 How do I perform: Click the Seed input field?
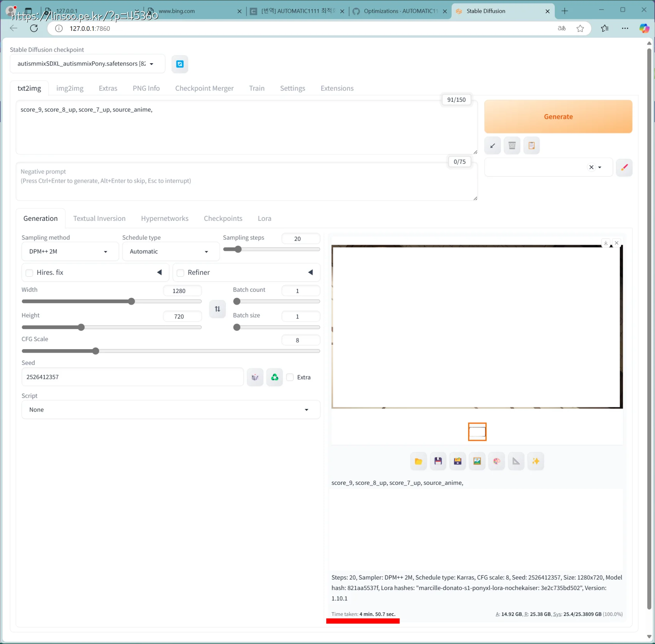point(133,377)
